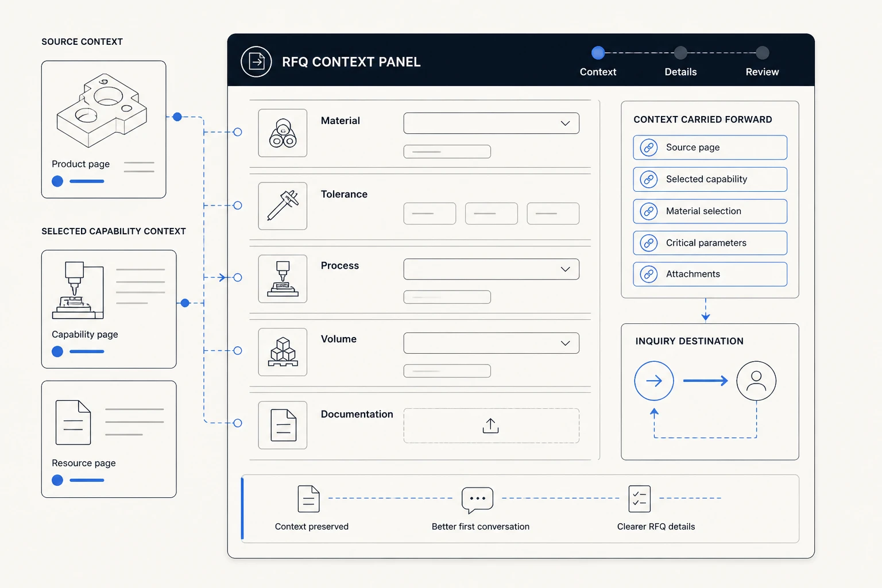The image size is (882, 588).
Task: Switch to the Context step
Action: pyautogui.click(x=598, y=61)
